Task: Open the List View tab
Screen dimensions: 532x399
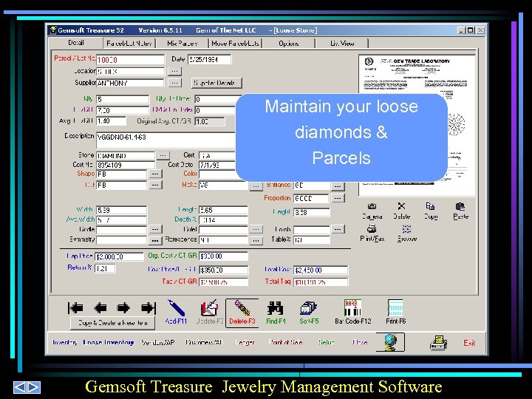Action: pos(342,44)
